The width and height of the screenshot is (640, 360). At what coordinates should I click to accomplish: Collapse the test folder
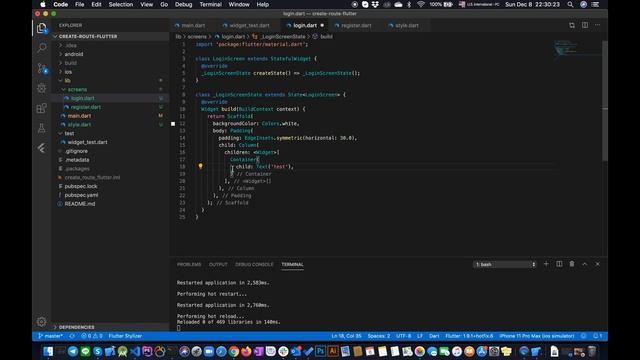coord(69,133)
